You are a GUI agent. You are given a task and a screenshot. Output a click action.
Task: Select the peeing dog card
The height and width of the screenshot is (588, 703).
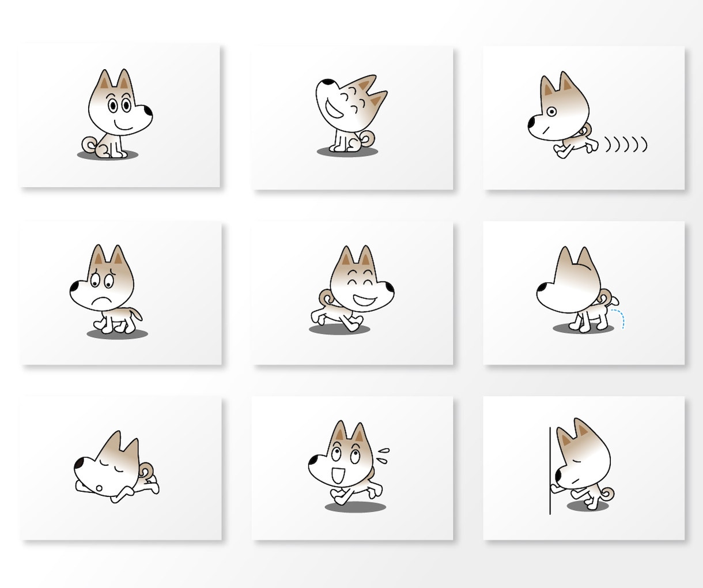[x=584, y=293]
